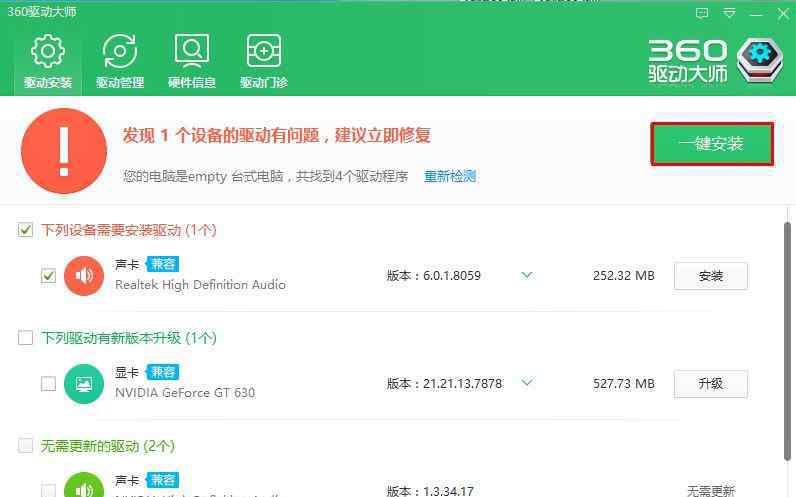Click the 版本：1.3.34.17 text
Image resolution: width=796 pixels, height=497 pixels.
tap(430, 491)
